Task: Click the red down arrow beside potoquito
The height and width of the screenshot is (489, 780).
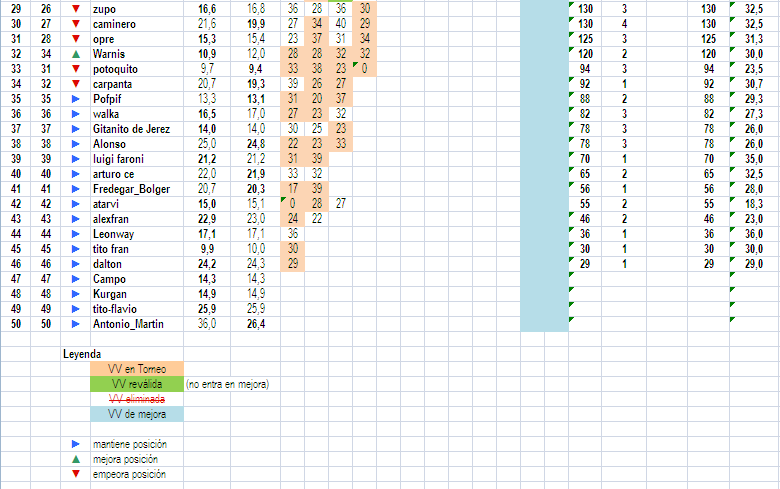Action: [75, 68]
